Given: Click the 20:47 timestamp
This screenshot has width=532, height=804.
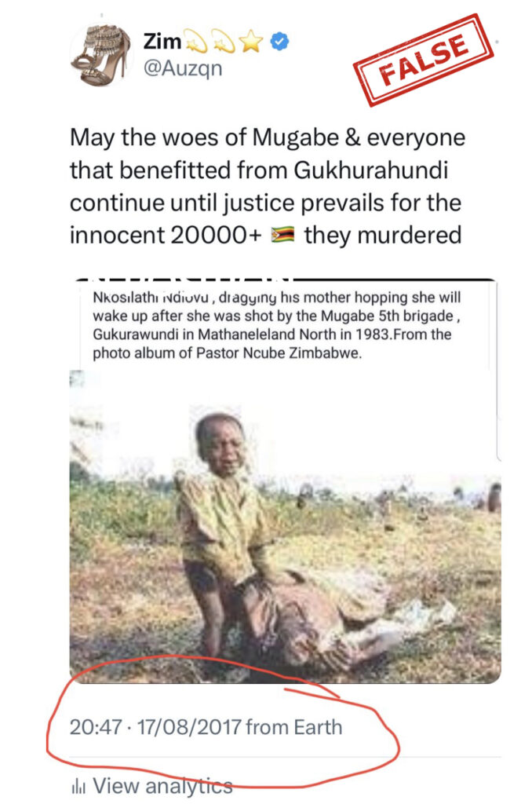Looking at the screenshot, I should point(96,727).
